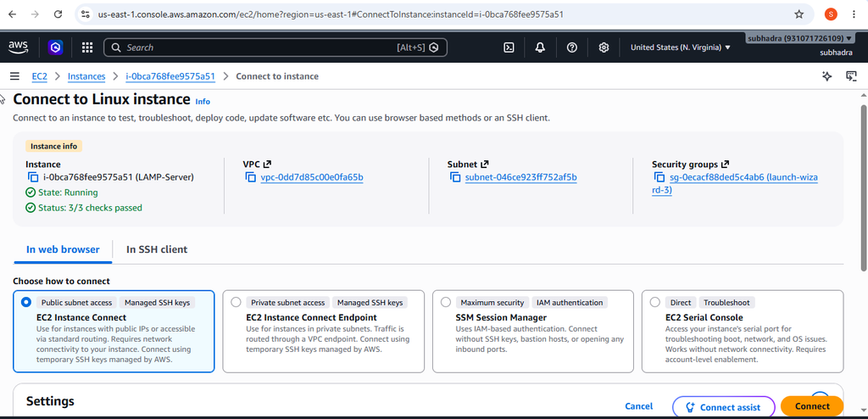
Task: Open the tools panel icon top right
Action: (851, 76)
